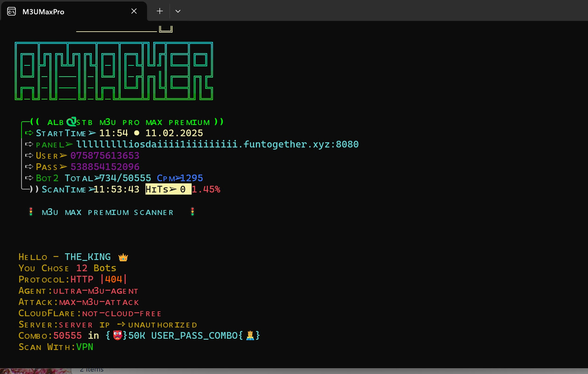Click the ATTACKER ASCII art banner
This screenshot has height=374, width=588.
click(x=114, y=71)
